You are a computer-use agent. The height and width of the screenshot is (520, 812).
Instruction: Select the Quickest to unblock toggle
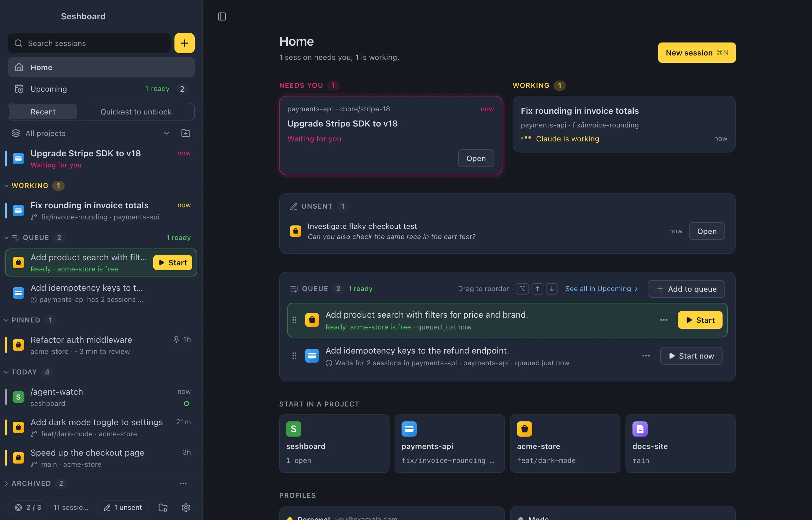click(x=136, y=112)
